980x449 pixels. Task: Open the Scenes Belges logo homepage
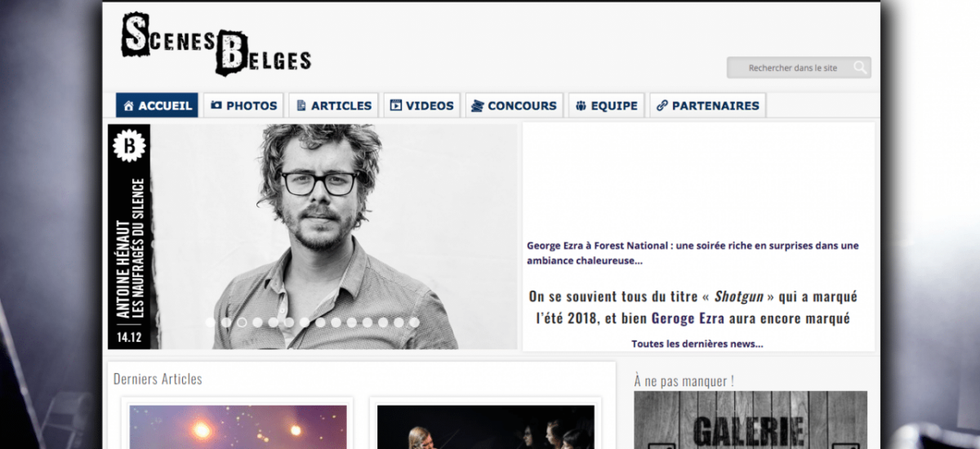tap(216, 42)
